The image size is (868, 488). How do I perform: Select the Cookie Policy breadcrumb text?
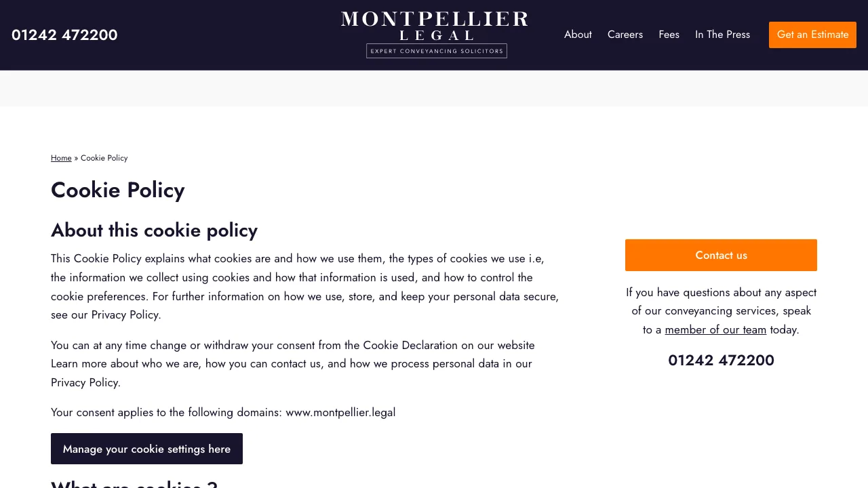click(104, 158)
